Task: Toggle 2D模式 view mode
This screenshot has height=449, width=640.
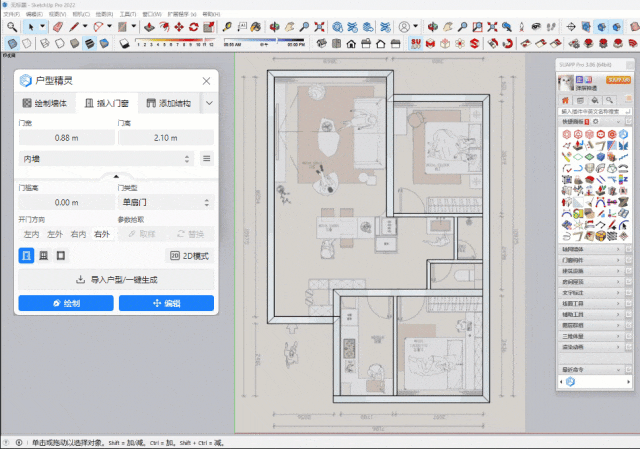Action: [190, 256]
